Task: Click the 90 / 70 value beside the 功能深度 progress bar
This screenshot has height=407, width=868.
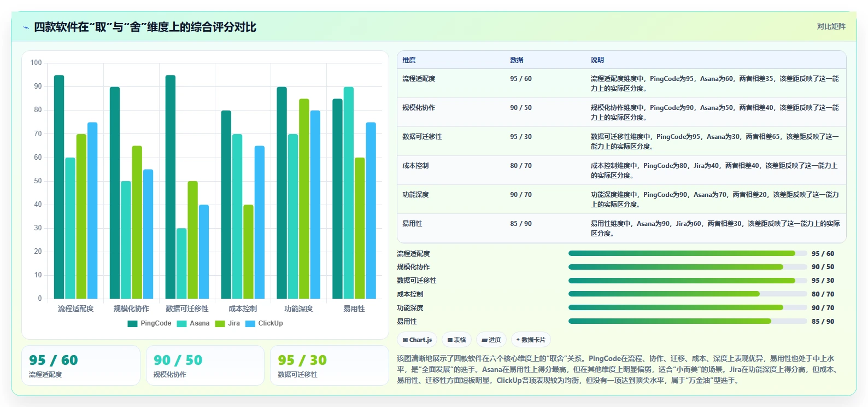Action: [823, 308]
